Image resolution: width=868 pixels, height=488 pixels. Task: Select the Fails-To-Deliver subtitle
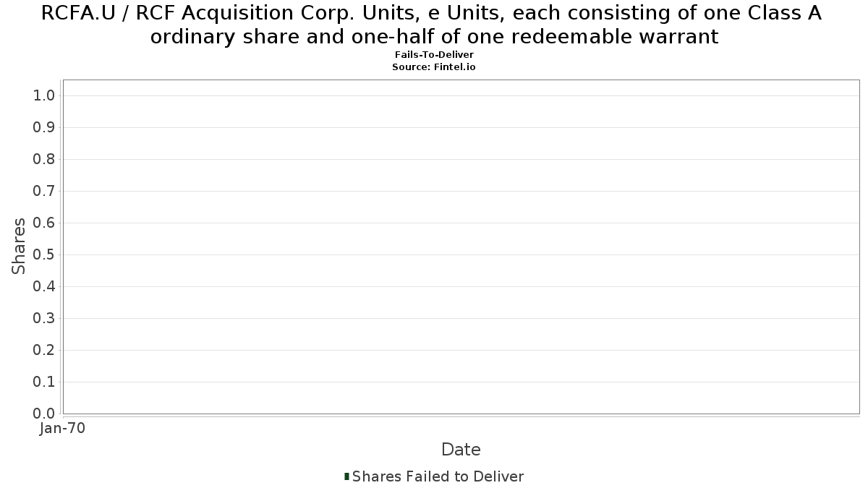(434, 55)
